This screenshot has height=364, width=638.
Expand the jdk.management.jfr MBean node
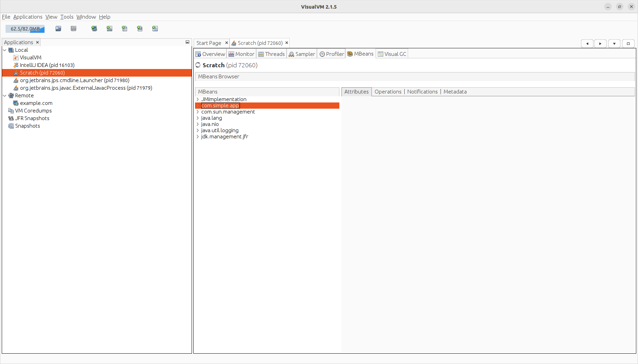(197, 137)
